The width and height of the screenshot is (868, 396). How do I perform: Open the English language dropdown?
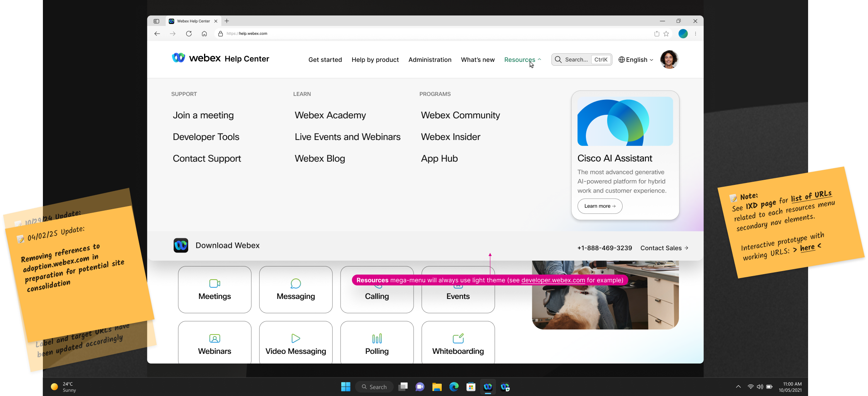pos(635,60)
